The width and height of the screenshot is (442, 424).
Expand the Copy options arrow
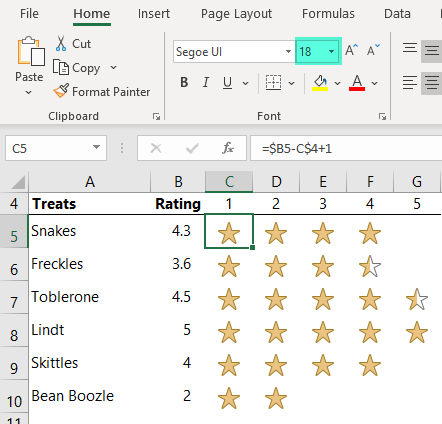coord(113,68)
